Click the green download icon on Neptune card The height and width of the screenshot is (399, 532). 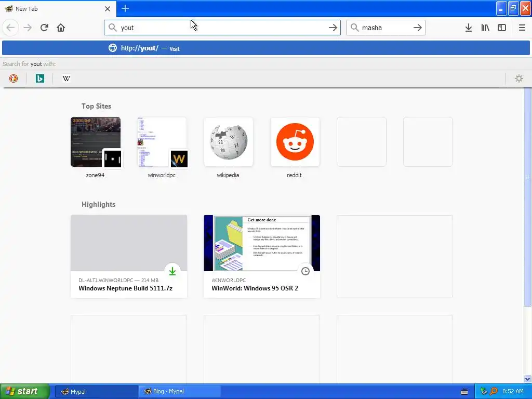pyautogui.click(x=172, y=271)
